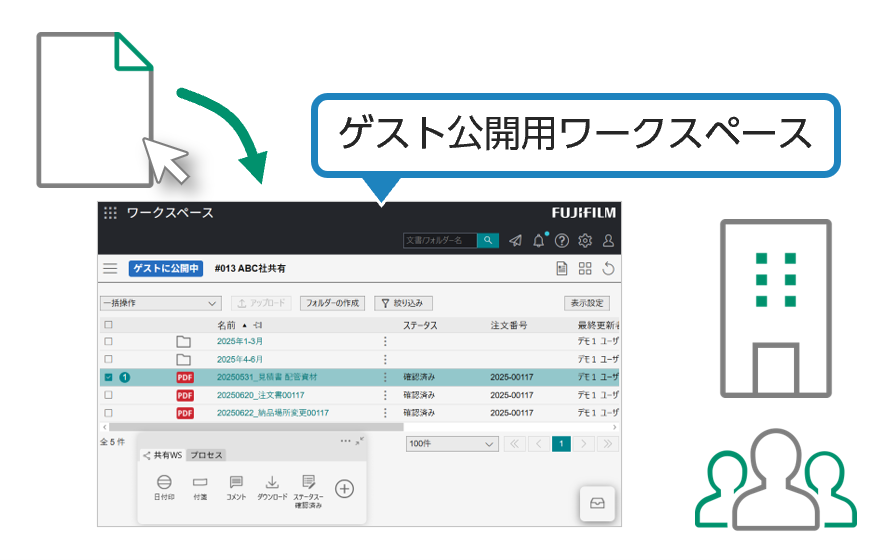Open row menu for 20250620_注文書00117
Image resolution: width=891 pixels, height=560 pixels.
tap(385, 395)
